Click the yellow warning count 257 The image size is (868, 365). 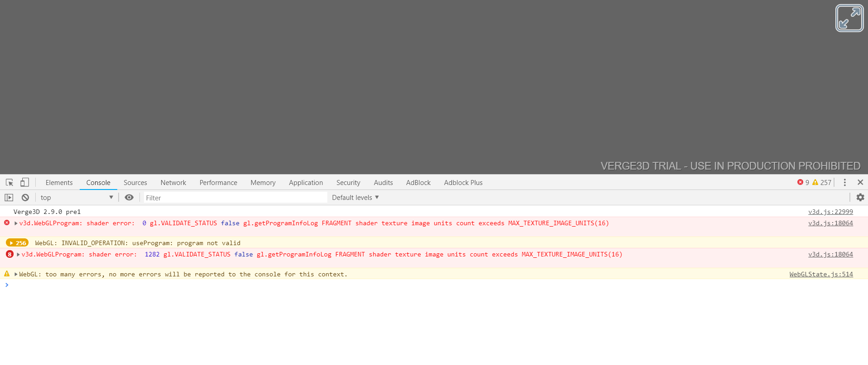822,182
